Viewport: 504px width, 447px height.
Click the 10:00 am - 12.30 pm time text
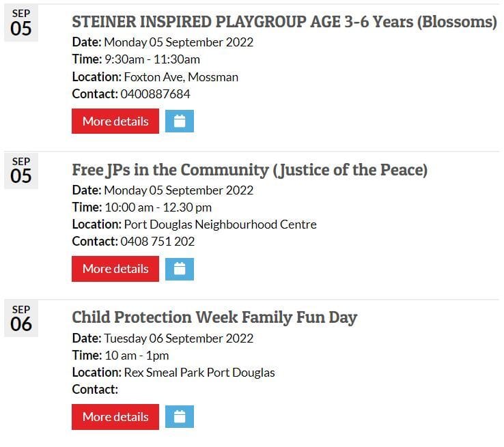[158, 207]
